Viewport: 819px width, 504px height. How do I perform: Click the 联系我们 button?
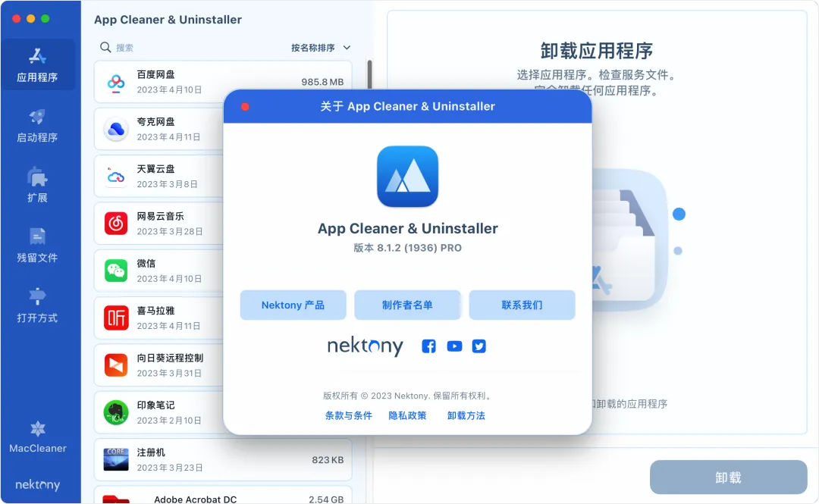click(522, 305)
